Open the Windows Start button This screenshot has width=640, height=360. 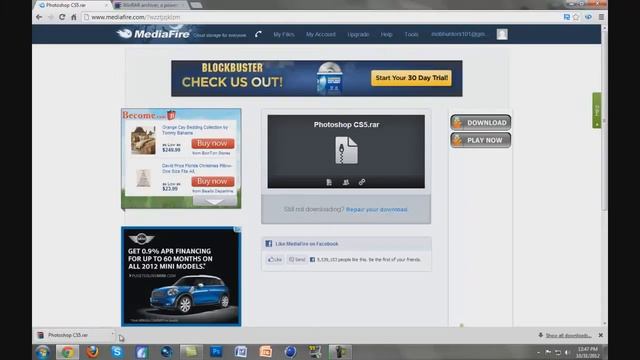coord(42,352)
